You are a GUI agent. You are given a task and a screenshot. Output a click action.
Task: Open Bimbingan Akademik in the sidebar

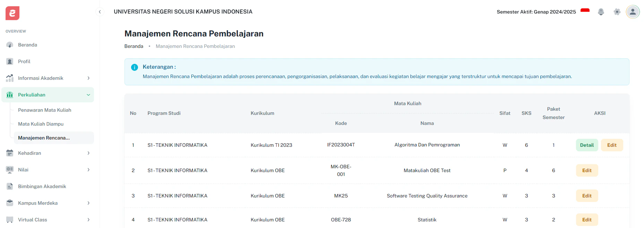[x=48, y=186]
